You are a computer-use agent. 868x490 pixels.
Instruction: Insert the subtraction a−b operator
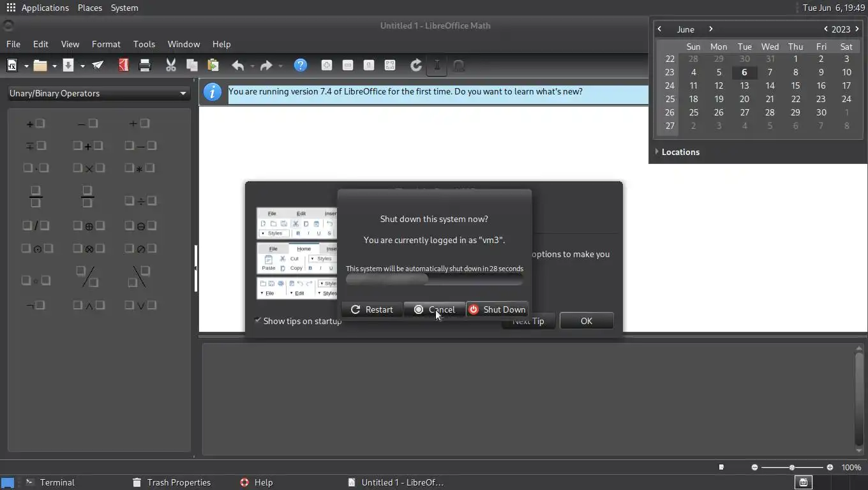point(140,145)
